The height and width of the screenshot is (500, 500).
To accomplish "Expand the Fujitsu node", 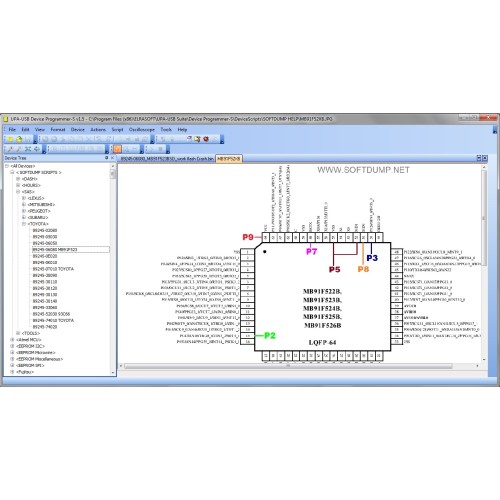I will [12, 372].
